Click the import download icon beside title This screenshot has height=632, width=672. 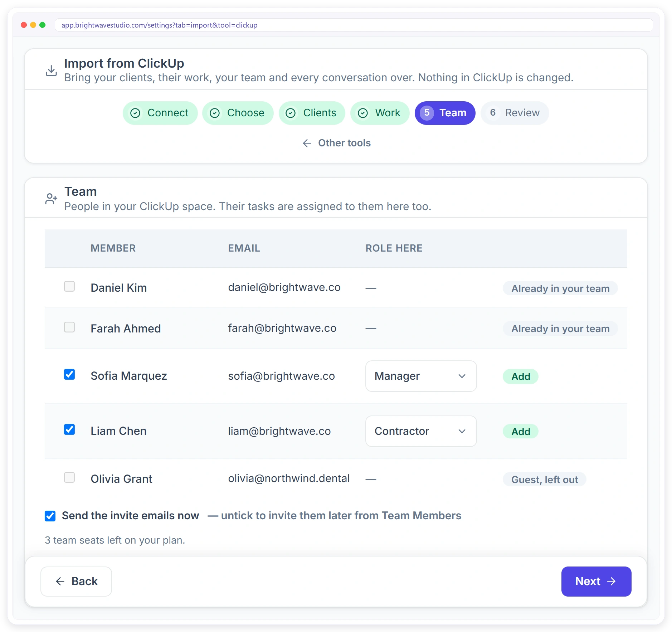51,71
